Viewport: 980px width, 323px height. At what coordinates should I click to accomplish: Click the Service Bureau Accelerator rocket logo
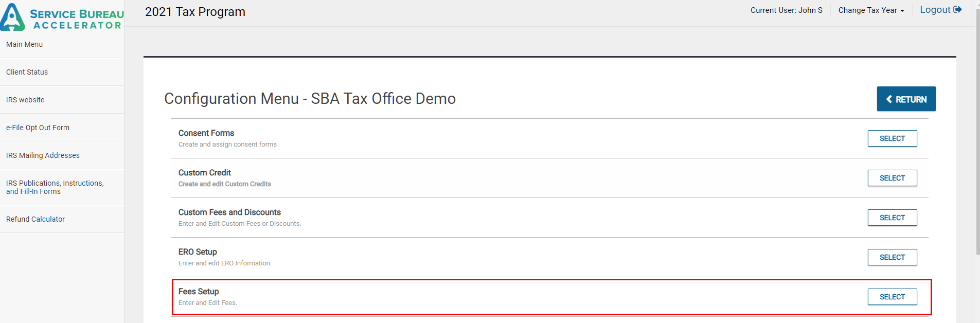click(12, 17)
